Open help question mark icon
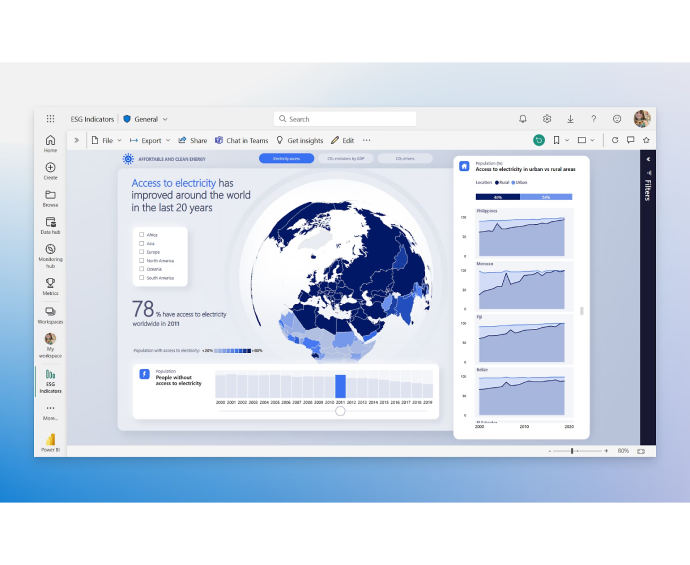This screenshot has height=565, width=690. (x=594, y=119)
